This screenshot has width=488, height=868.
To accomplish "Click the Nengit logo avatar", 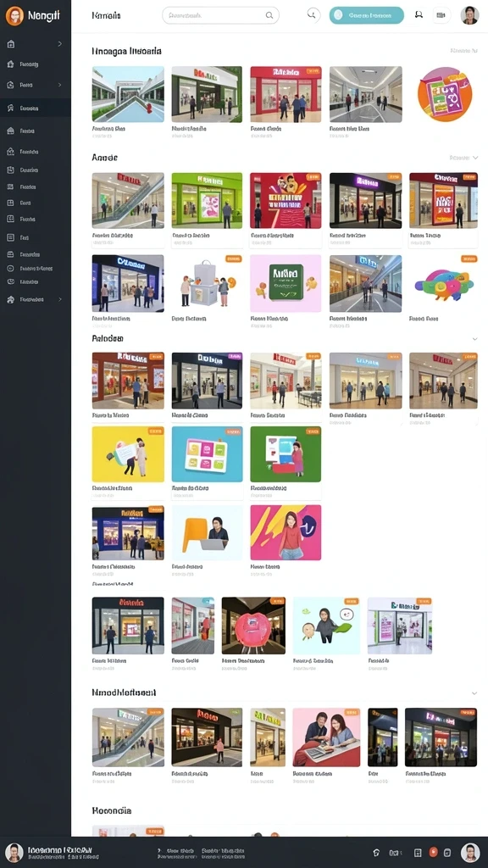I will click(14, 16).
